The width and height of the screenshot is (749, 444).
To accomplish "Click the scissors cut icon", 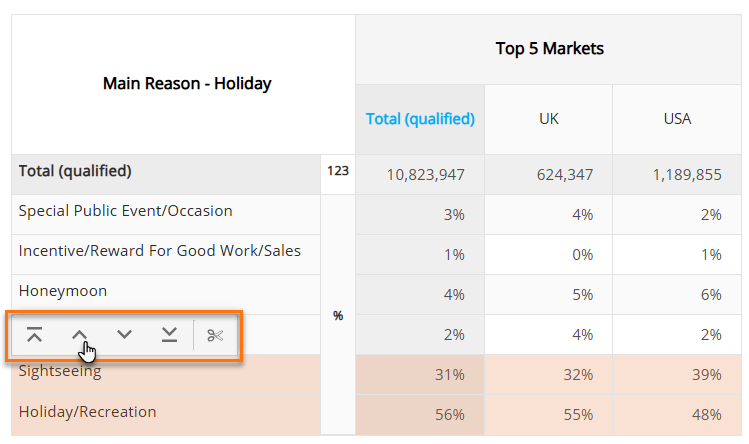I will (215, 336).
